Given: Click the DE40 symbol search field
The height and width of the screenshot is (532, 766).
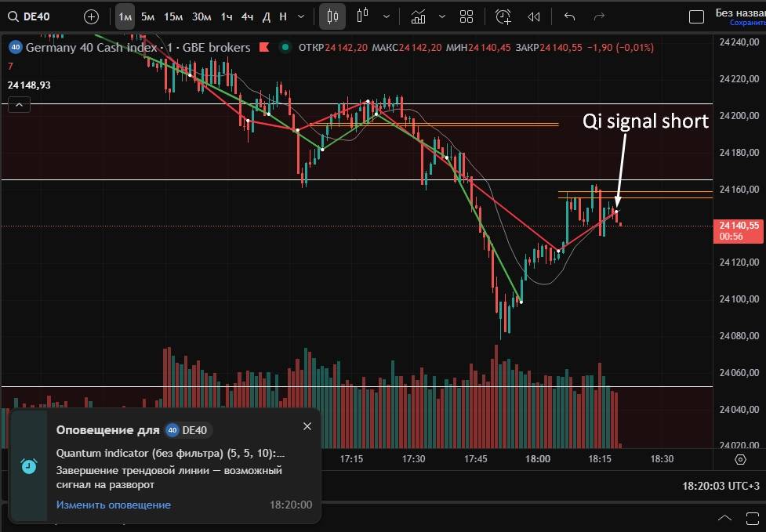Looking at the screenshot, I should point(39,16).
